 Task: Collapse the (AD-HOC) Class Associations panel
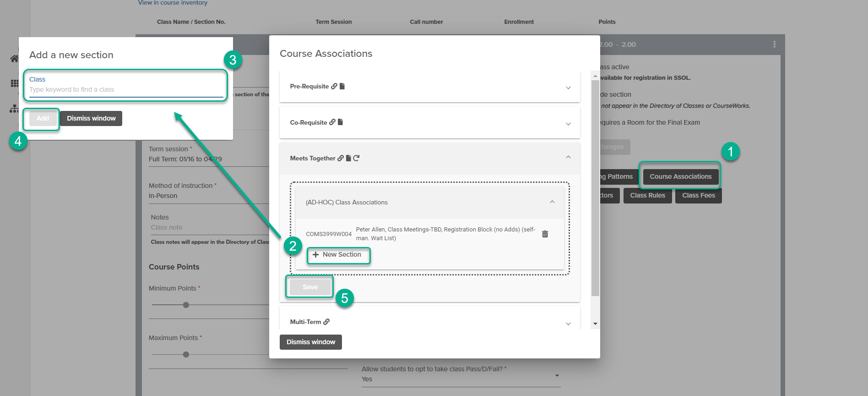click(552, 202)
